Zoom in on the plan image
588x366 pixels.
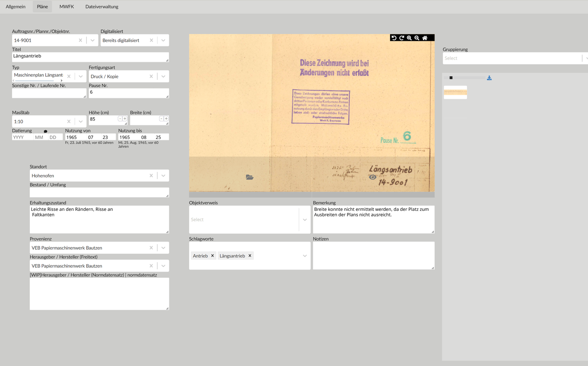[409, 38]
